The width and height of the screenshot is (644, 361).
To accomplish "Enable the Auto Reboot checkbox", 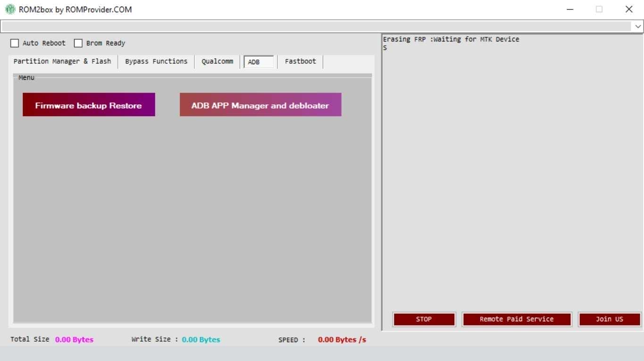I will tap(15, 43).
